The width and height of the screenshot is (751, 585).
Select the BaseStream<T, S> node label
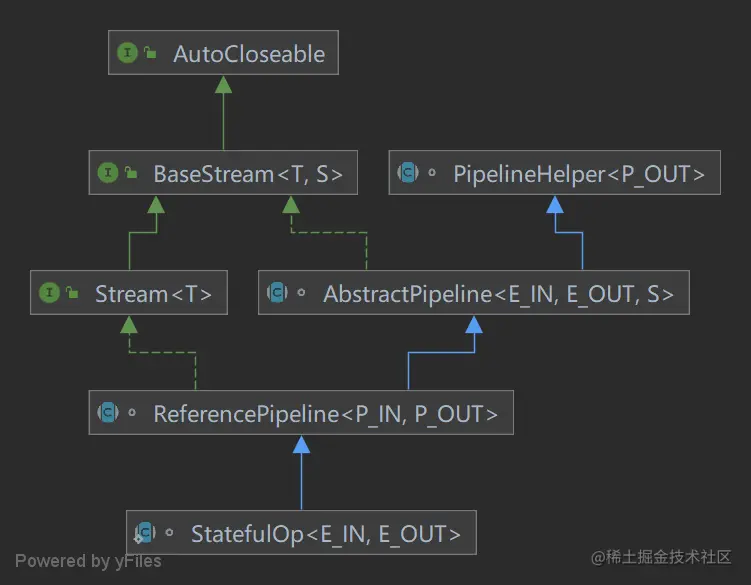(x=248, y=174)
